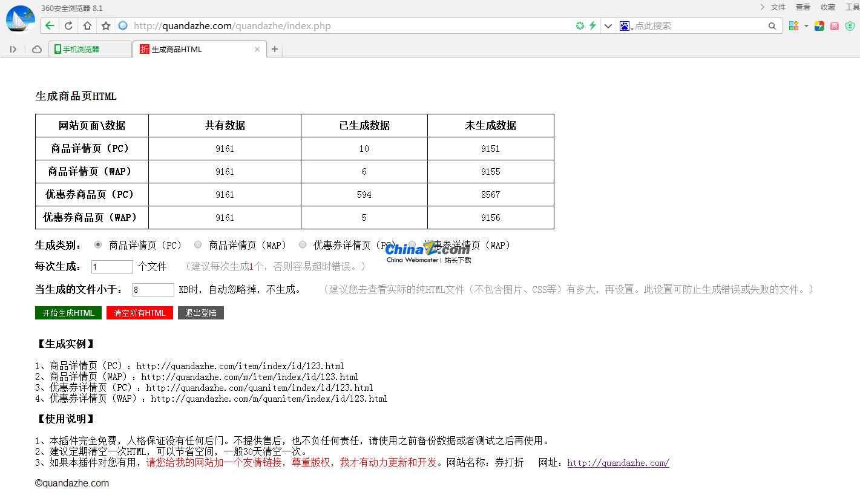860x504 pixels.
Task: Click the red 清空所有HTML button
Action: click(140, 313)
